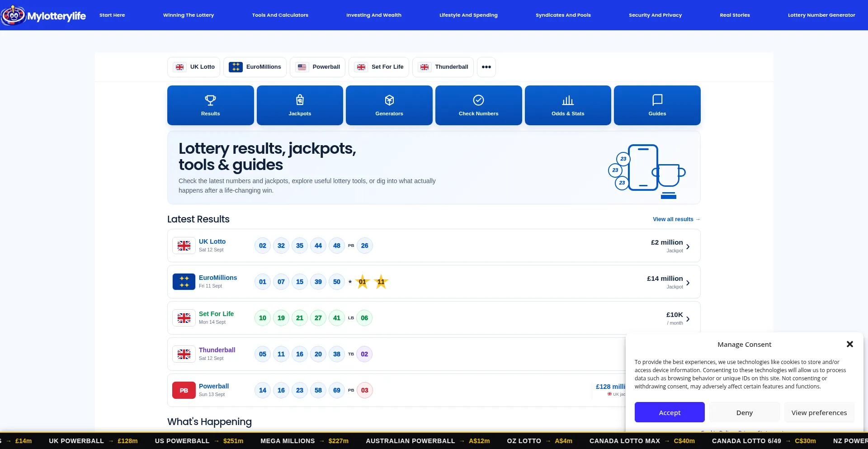Open Winning The Lottery menu
Viewport: 868px width, 449px height.
coord(189,15)
